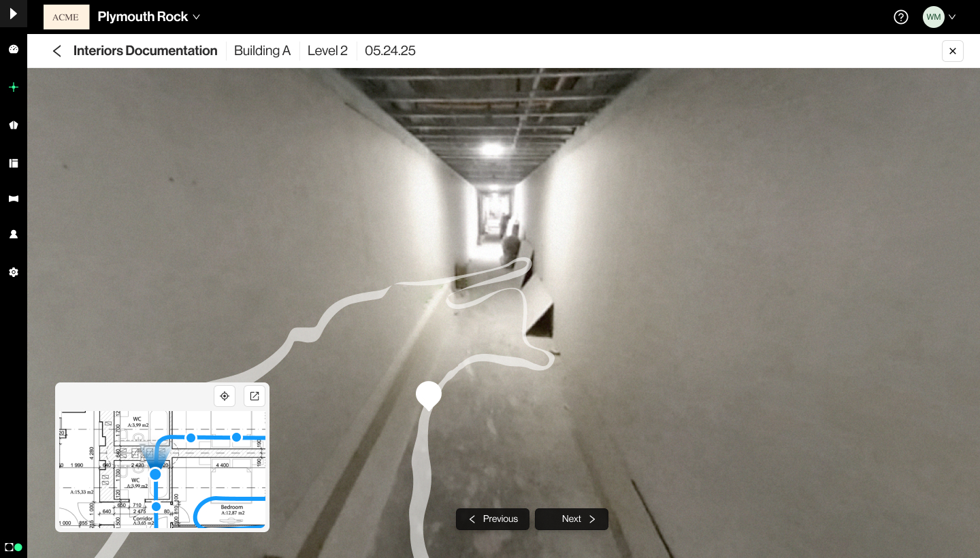Click the white waypoint pin in corridor
980x558 pixels.
click(x=428, y=394)
